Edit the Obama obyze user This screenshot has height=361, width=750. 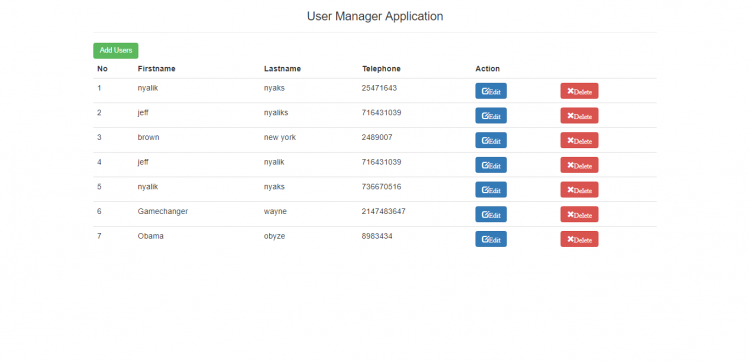click(x=491, y=239)
